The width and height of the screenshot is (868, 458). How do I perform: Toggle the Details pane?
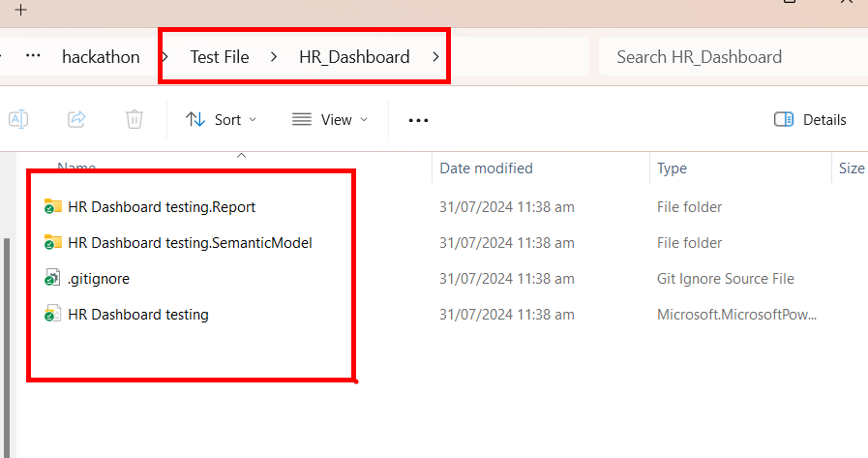click(x=810, y=120)
